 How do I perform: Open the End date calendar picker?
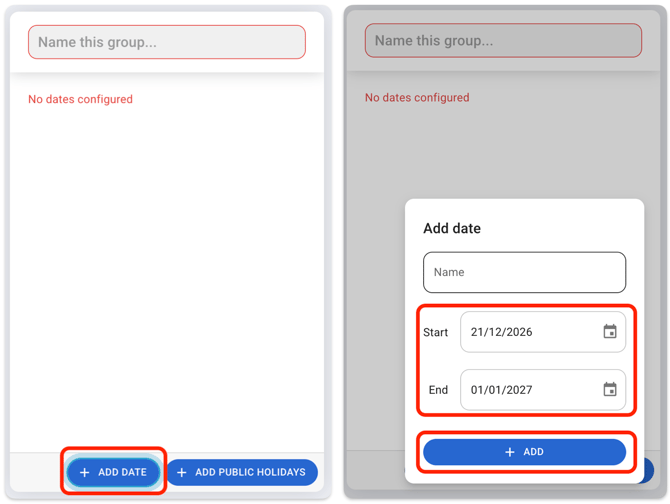point(610,390)
